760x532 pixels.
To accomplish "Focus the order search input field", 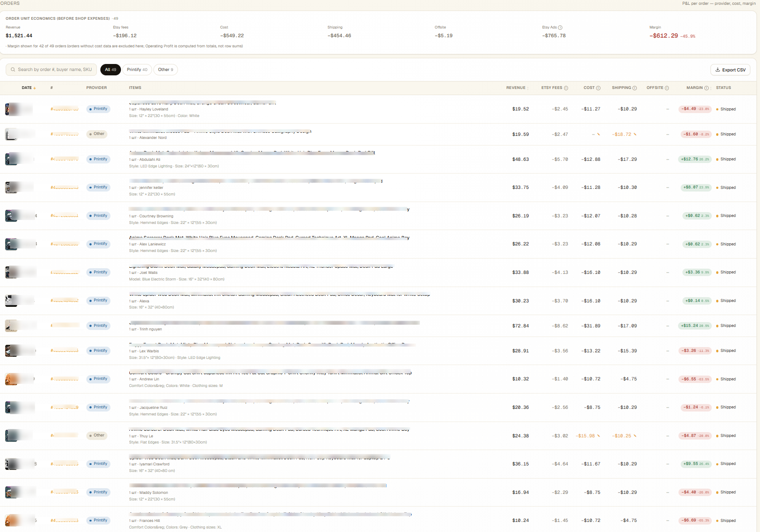I will pyautogui.click(x=51, y=70).
